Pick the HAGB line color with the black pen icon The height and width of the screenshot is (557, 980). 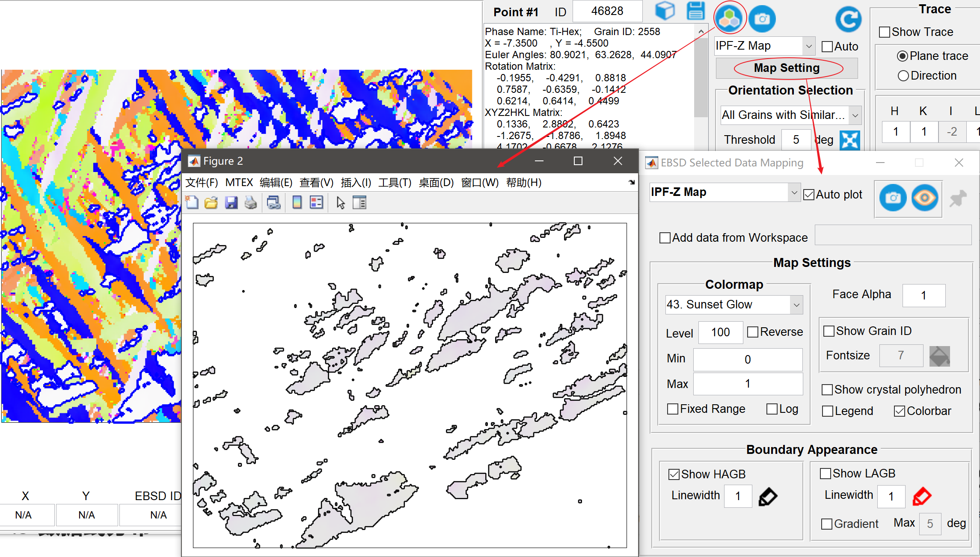click(768, 497)
